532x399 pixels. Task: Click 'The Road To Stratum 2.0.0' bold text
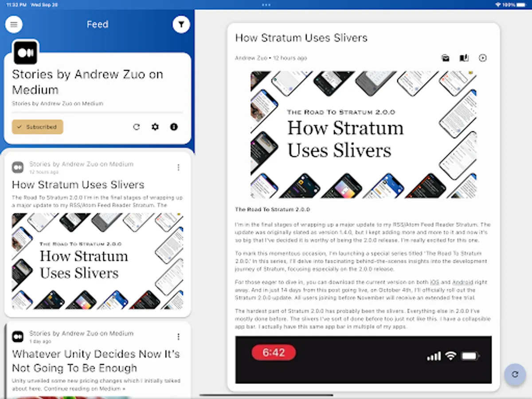coord(273,209)
